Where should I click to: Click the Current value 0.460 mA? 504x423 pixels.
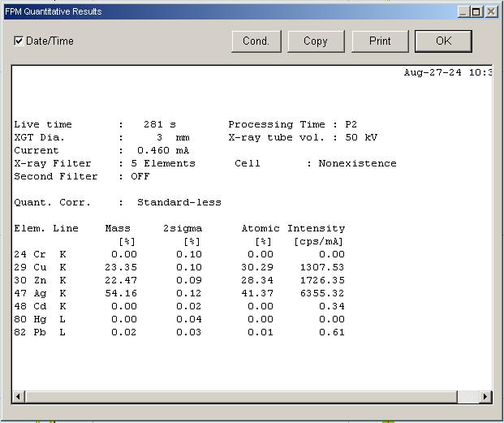[x=163, y=150]
